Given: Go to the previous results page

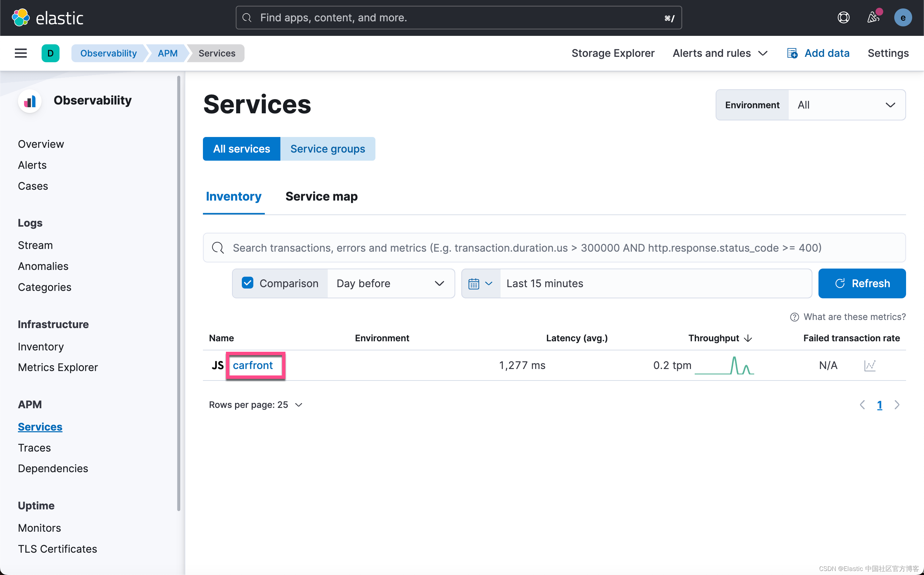Looking at the screenshot, I should pos(862,405).
